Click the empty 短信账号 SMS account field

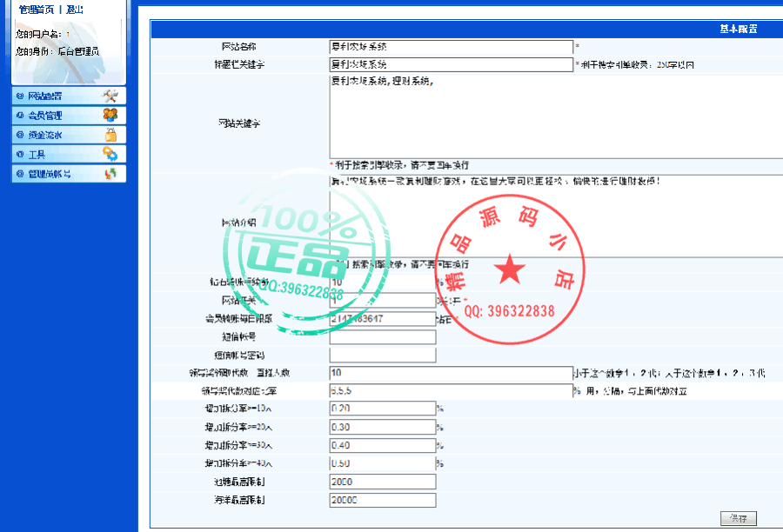click(381, 337)
